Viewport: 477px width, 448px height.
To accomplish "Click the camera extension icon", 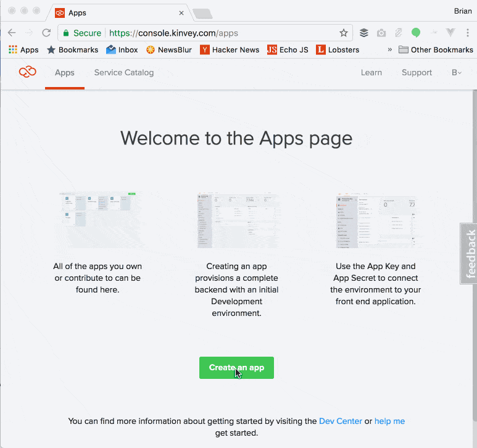I will [x=381, y=33].
